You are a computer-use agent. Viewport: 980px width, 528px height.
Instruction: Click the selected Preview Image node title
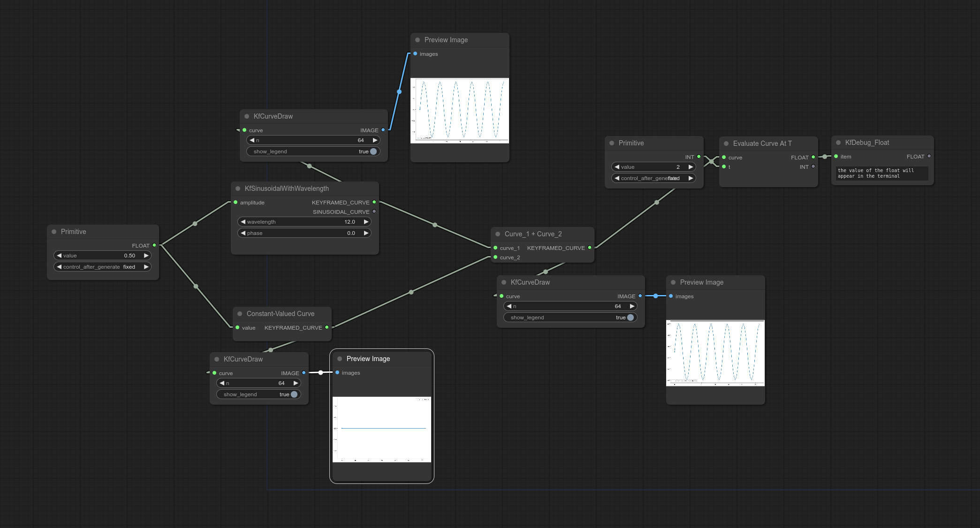click(x=368, y=359)
